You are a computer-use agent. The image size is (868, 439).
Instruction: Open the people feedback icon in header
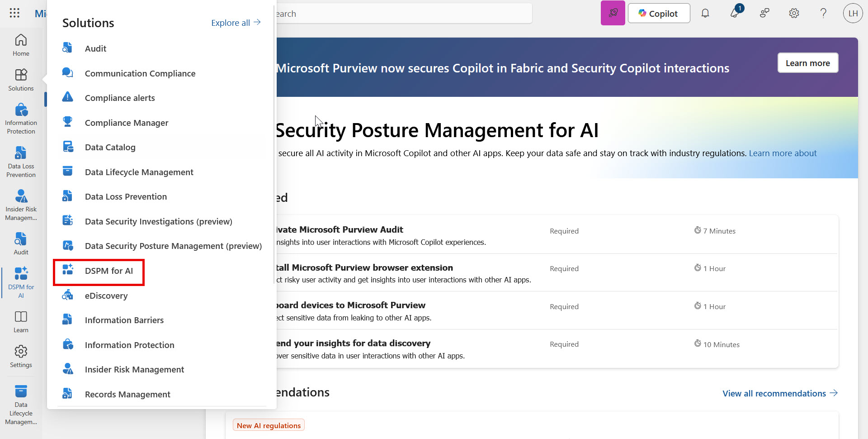point(764,13)
